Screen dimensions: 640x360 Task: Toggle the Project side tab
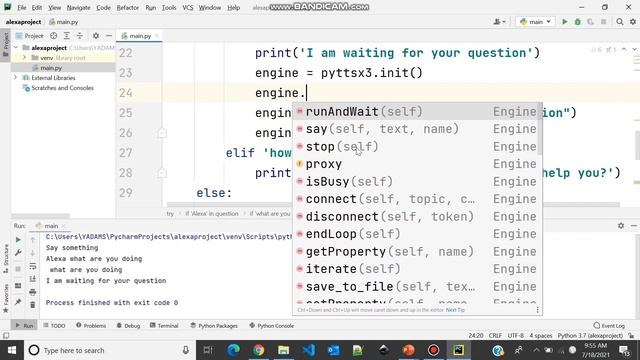6,45
